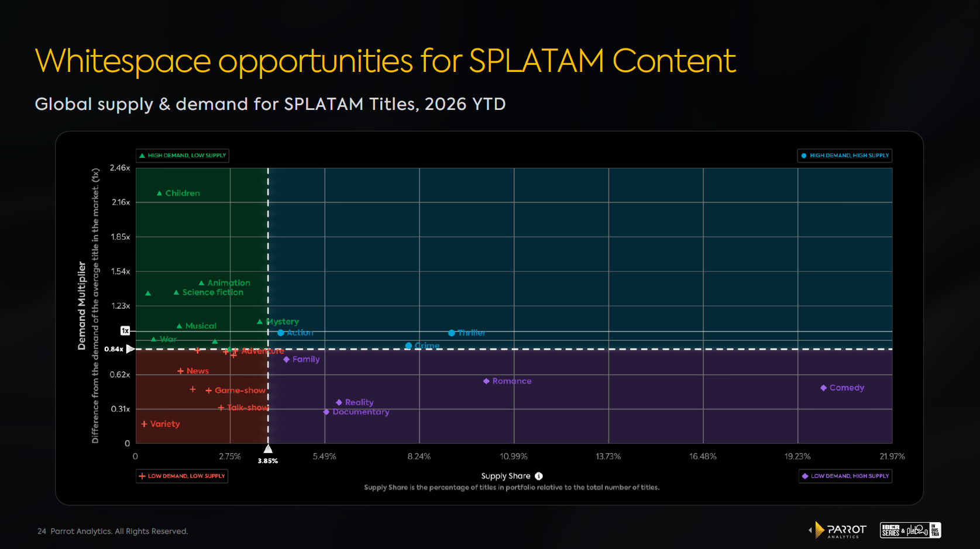Click the 0.84x demand threshold marker

coord(130,349)
